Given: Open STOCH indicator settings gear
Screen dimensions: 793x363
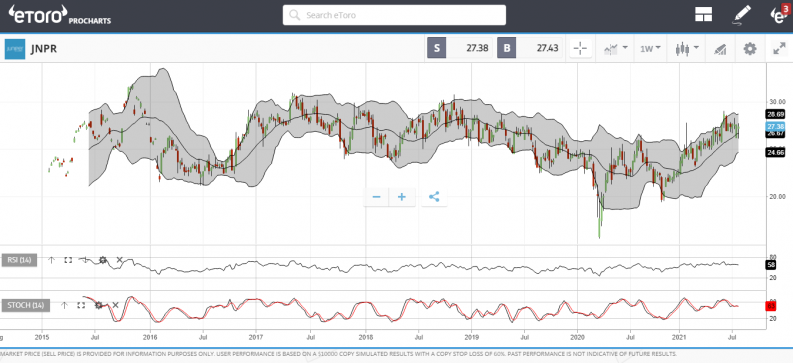Looking at the screenshot, I should [99, 305].
